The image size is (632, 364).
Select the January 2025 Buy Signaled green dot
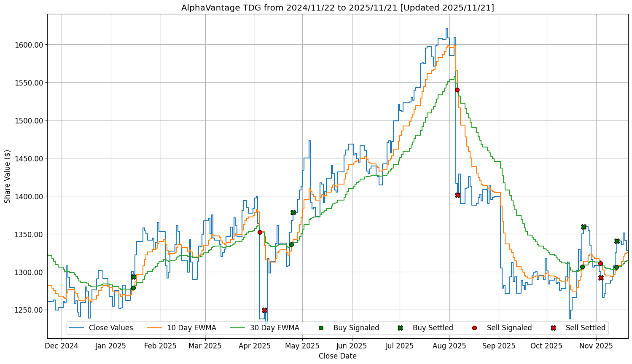pos(133,288)
